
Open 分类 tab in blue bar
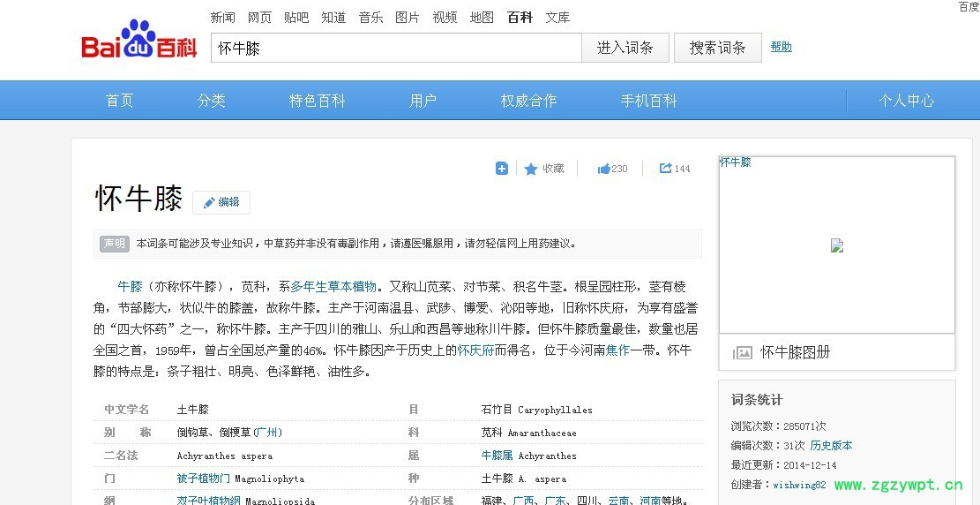coord(211,100)
